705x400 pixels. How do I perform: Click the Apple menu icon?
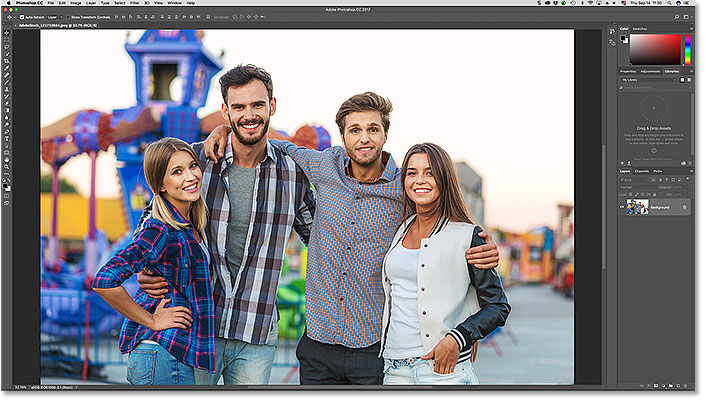point(8,3)
